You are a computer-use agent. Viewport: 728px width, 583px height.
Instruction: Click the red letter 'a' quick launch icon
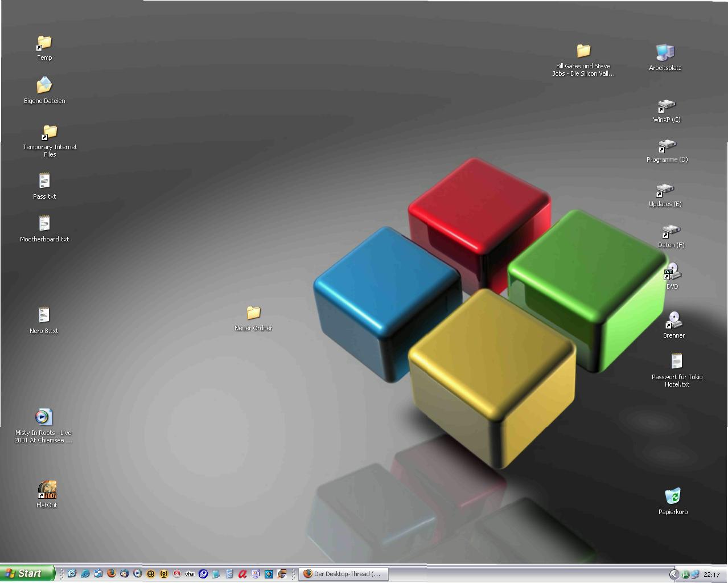tap(242, 573)
